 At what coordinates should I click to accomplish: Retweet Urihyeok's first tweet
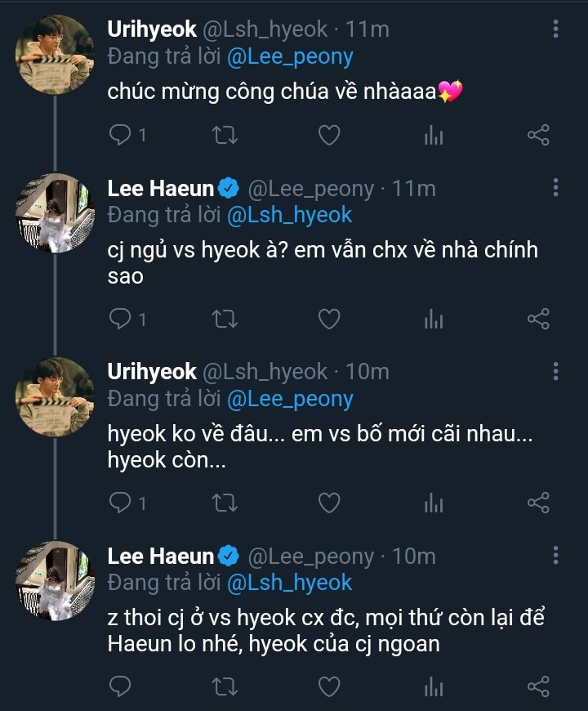click(225, 136)
